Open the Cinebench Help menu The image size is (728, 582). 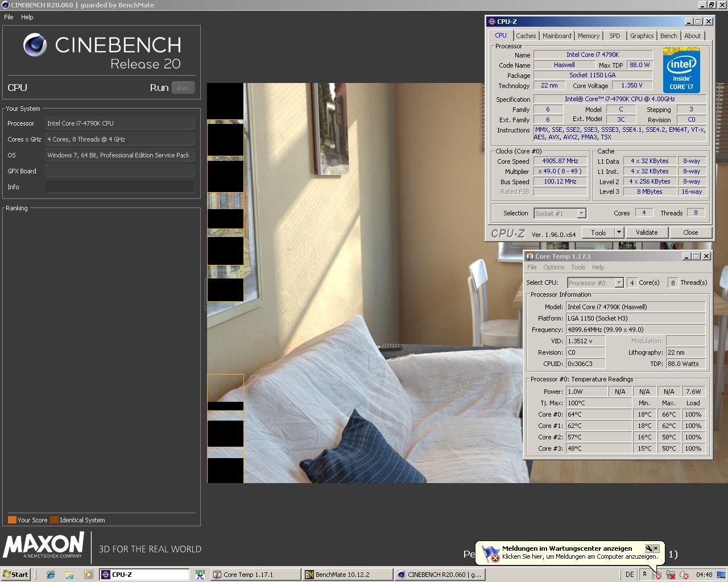coord(27,17)
